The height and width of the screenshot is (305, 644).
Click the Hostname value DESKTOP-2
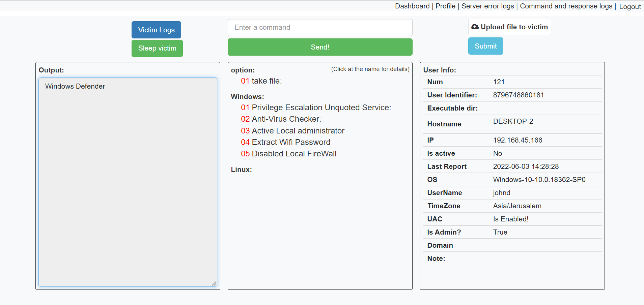point(513,121)
